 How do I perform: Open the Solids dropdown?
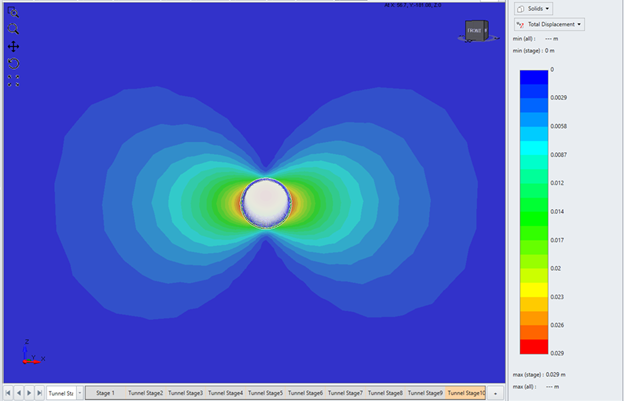(x=533, y=8)
